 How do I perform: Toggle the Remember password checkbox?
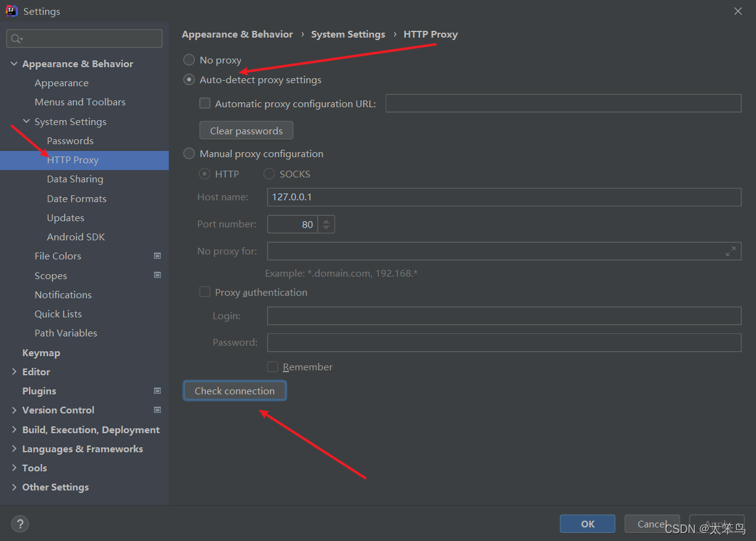tap(272, 367)
